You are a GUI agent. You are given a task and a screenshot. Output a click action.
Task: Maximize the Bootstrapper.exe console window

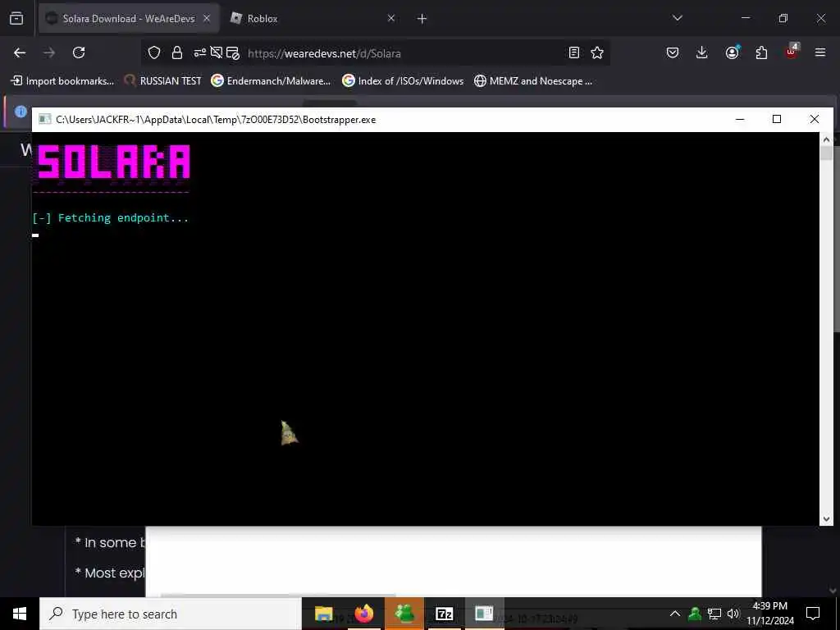click(x=777, y=119)
